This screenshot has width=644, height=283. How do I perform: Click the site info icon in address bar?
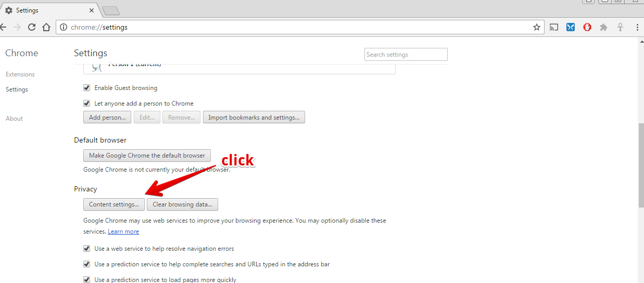[64, 27]
